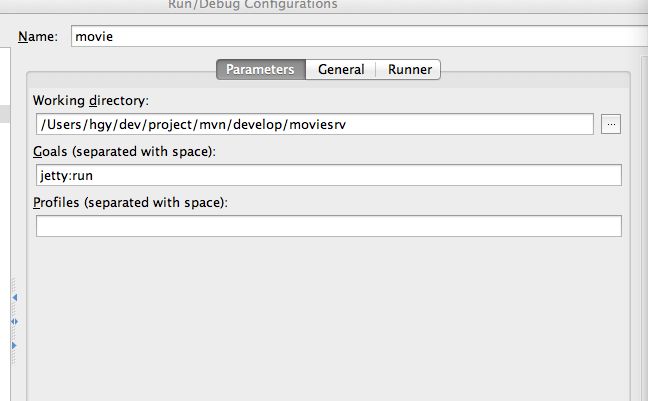Click the dotted splitter grip above the left arrow
Image resolution: width=648 pixels, height=401 pixels.
[x=14, y=284]
